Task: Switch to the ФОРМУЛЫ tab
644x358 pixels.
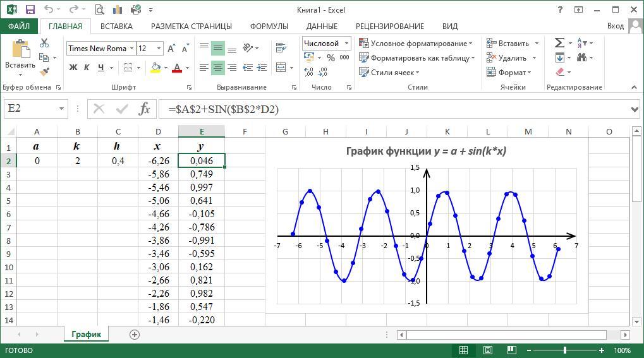Action: click(x=269, y=27)
